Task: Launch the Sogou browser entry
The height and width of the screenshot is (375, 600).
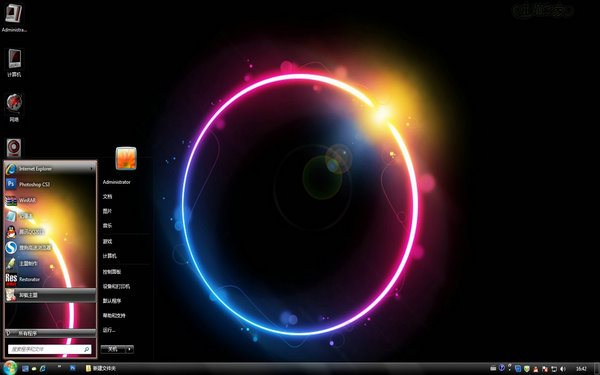Action: 50,248
